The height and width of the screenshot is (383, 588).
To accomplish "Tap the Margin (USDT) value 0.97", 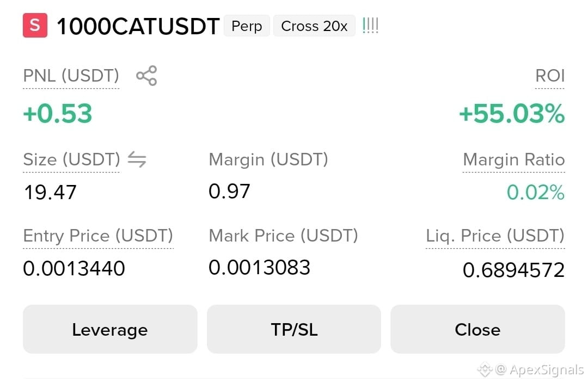I will [230, 191].
